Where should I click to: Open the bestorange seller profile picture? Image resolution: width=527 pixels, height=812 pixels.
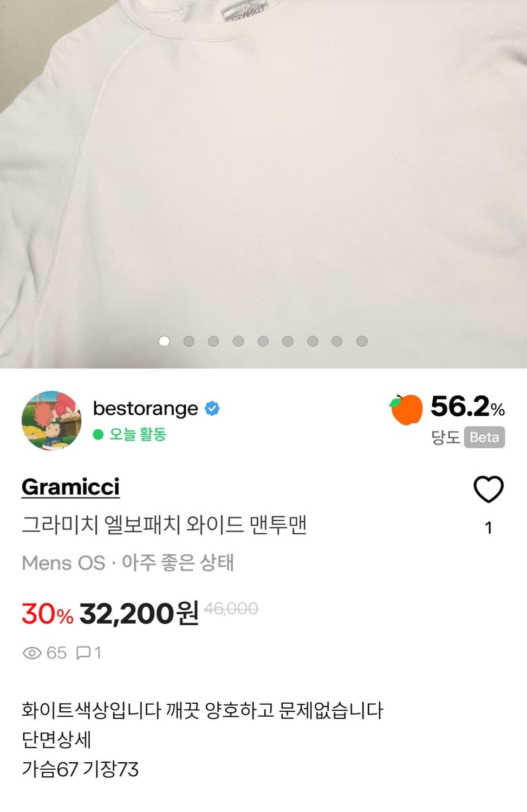point(51,421)
